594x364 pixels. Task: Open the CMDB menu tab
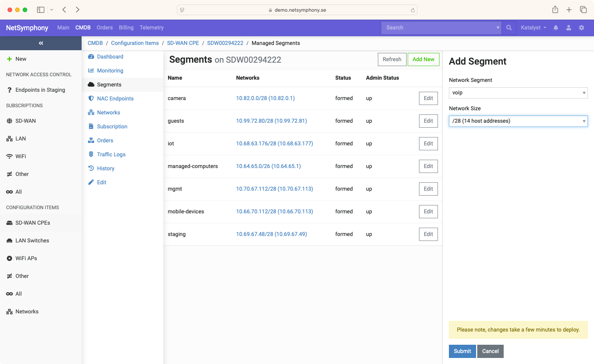pos(83,28)
